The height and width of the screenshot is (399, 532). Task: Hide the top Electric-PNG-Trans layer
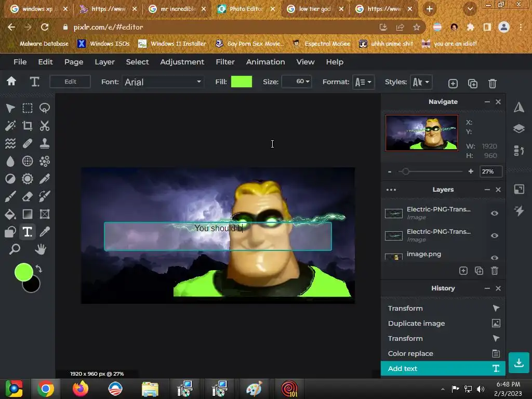pyautogui.click(x=495, y=214)
